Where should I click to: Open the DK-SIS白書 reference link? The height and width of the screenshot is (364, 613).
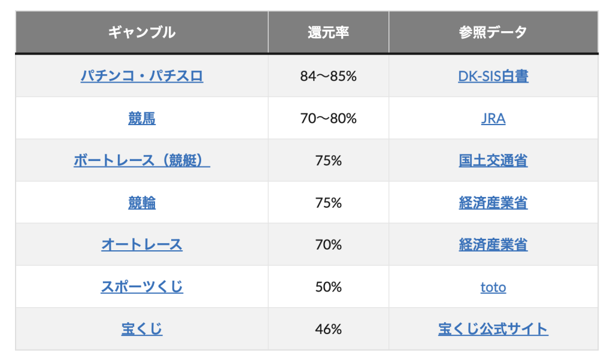[493, 76]
